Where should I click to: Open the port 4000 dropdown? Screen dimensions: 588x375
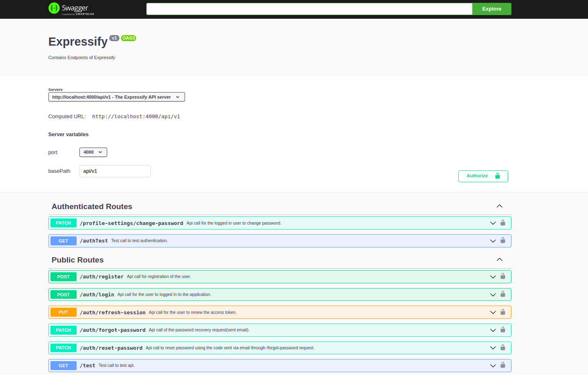(93, 152)
